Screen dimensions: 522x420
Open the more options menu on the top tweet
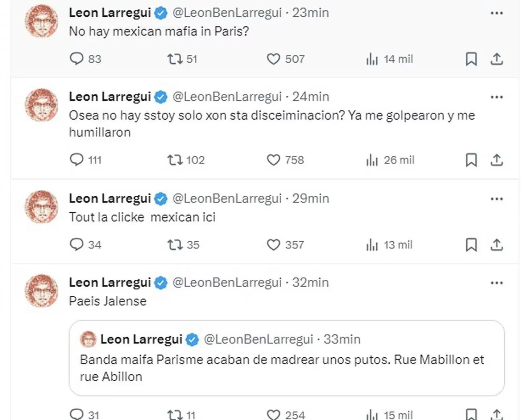[497, 12]
